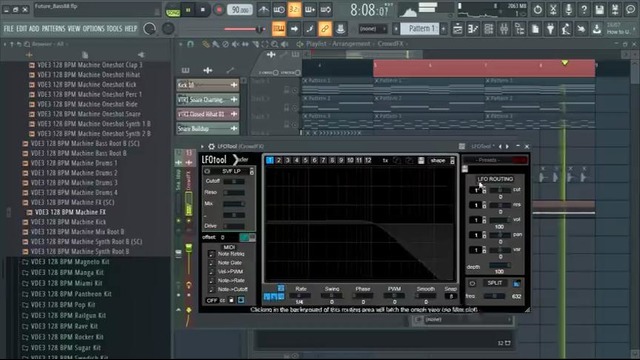Open the FILE menu

tap(9, 29)
